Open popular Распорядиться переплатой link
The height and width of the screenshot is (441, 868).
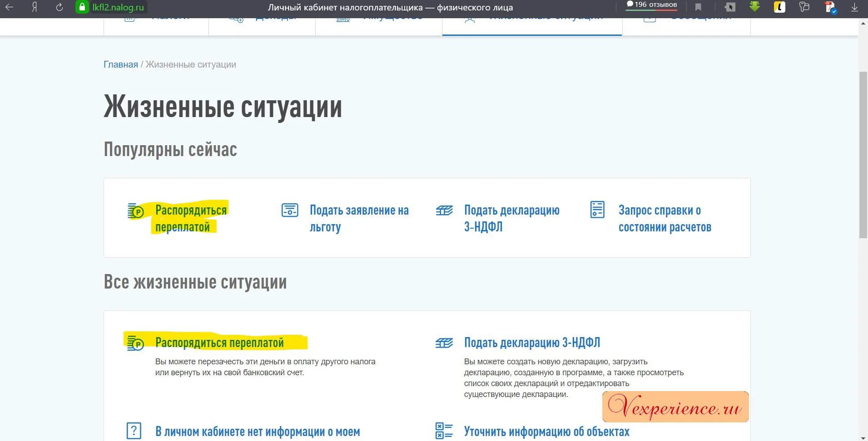click(191, 218)
